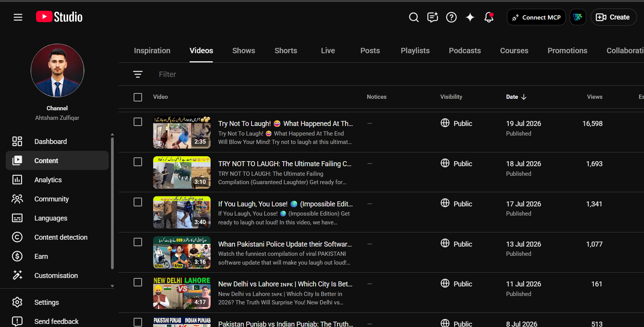The image size is (644, 327).
Task: Open the help question mark icon
Action: [x=451, y=17]
